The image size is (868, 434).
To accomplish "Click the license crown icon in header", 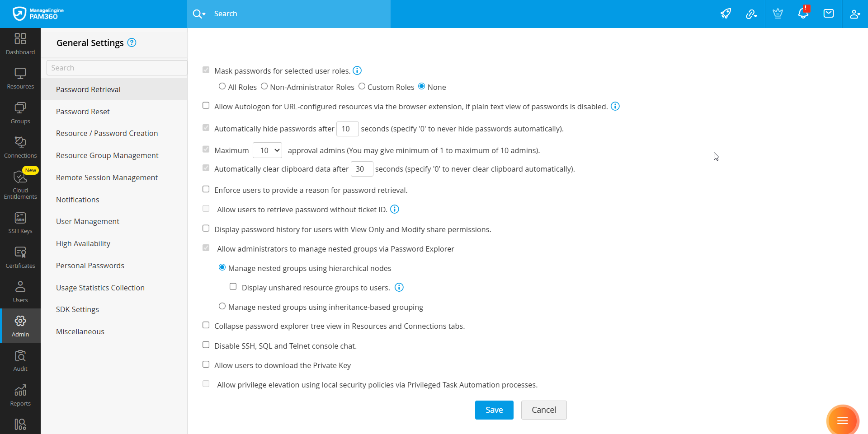I will click(x=778, y=14).
